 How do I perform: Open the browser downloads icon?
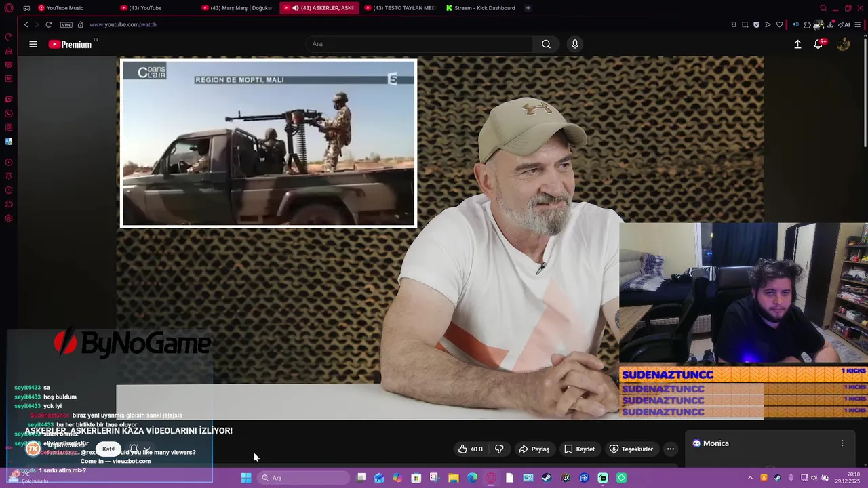tap(830, 24)
